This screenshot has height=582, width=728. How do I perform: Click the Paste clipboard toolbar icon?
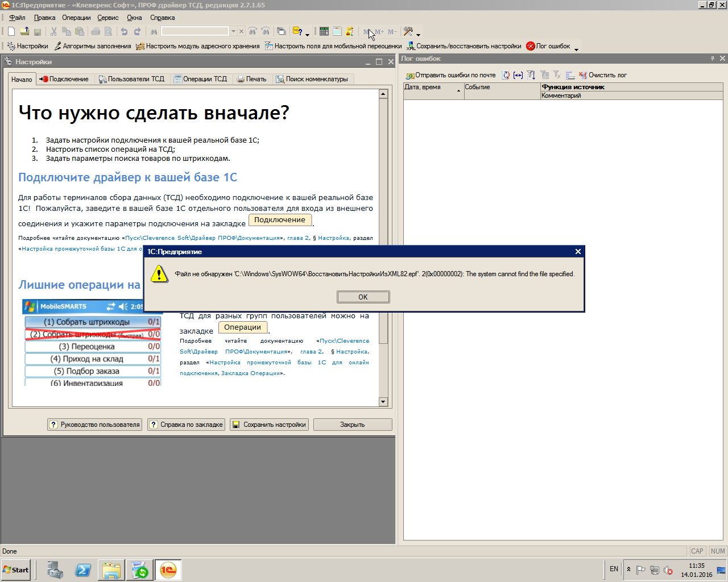coord(80,31)
